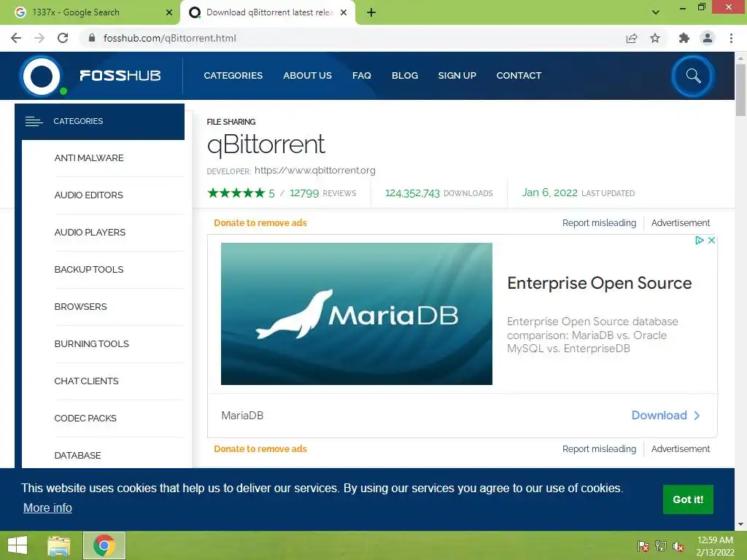Image resolution: width=747 pixels, height=560 pixels.
Task: Click Chrome icon in taskbar
Action: coord(104,545)
